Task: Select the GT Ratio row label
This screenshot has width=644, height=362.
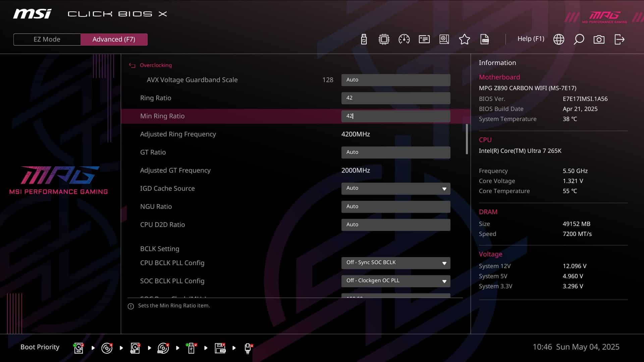Action: point(153,152)
